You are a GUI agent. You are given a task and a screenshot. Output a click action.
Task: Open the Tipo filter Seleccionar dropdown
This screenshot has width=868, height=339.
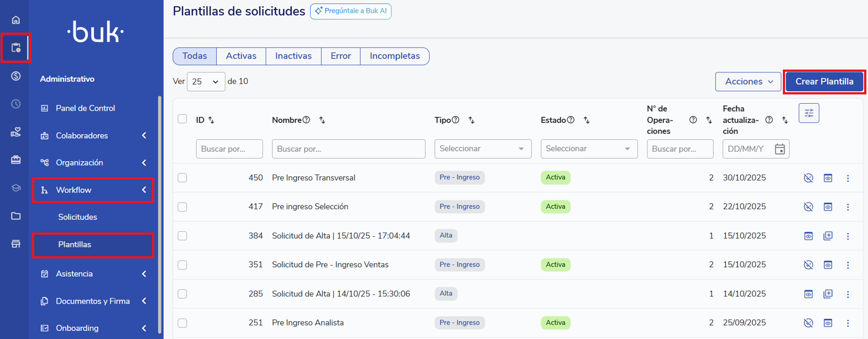pos(482,149)
